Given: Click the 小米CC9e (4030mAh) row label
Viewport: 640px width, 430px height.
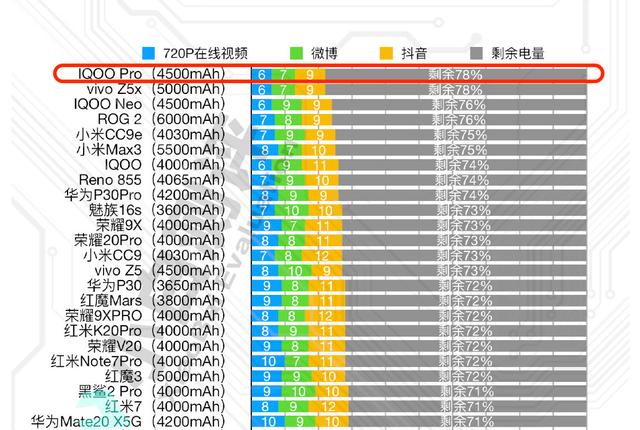Looking at the screenshot, I should pos(151,134).
